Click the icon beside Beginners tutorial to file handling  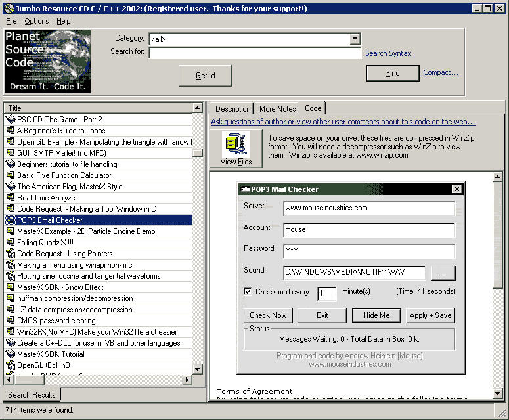coord(11,164)
